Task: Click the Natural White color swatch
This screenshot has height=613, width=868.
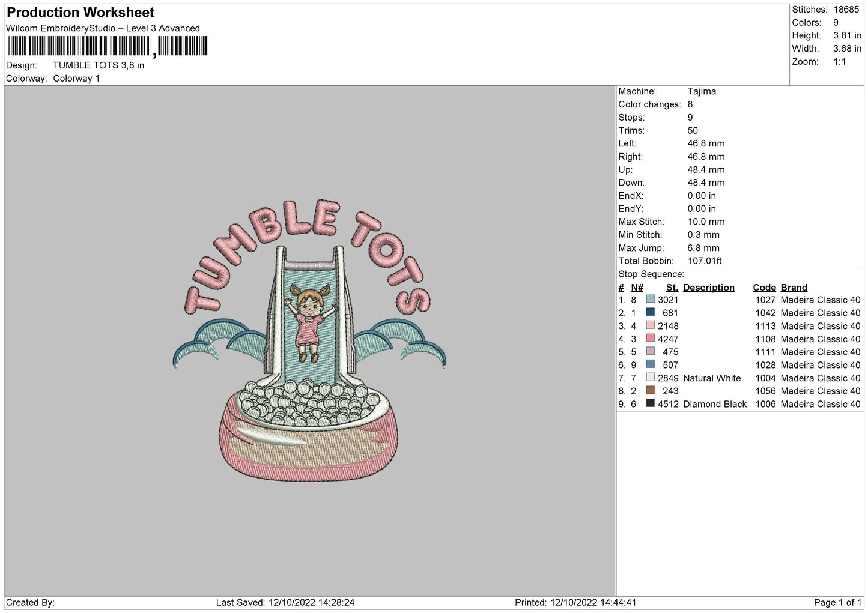Action: (650, 378)
